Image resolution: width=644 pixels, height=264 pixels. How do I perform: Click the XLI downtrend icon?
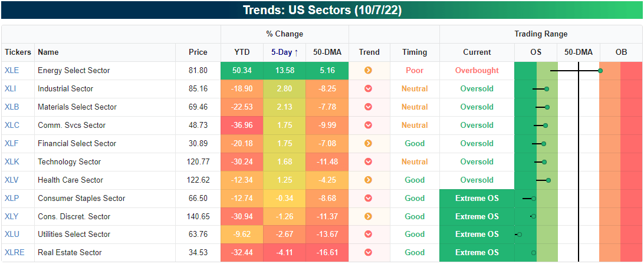368,89
